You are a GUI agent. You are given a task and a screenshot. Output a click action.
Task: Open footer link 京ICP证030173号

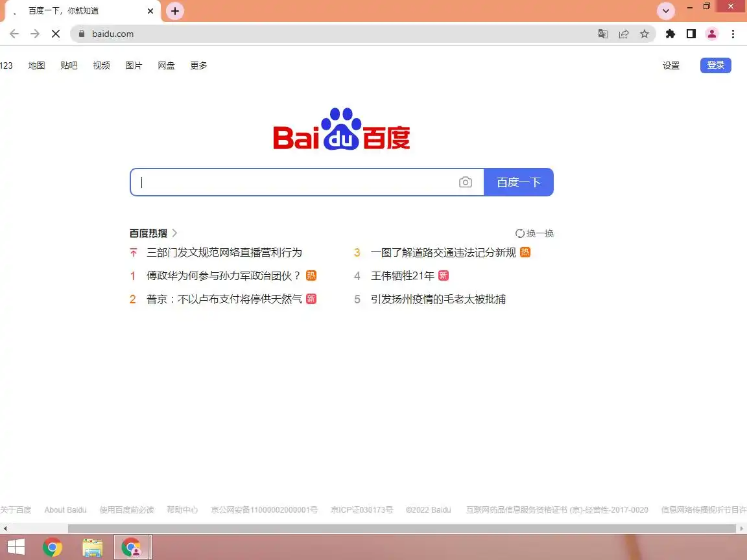pos(362,510)
